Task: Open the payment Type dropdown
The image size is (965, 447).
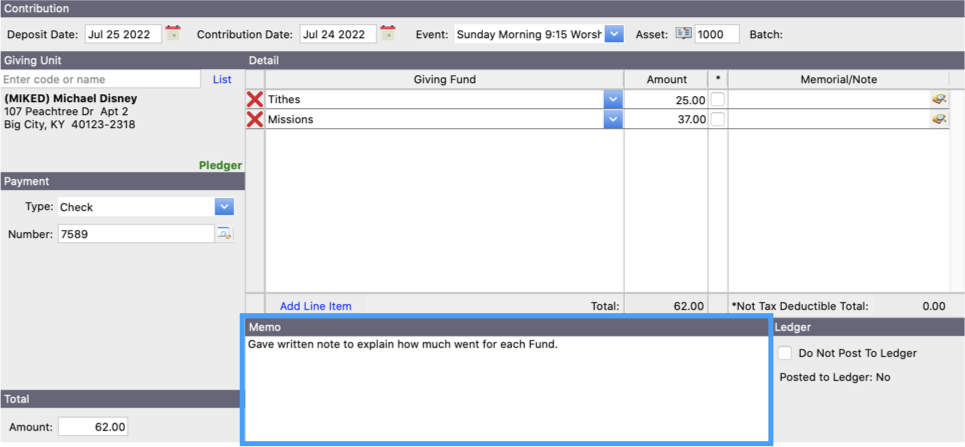Action: [224, 207]
